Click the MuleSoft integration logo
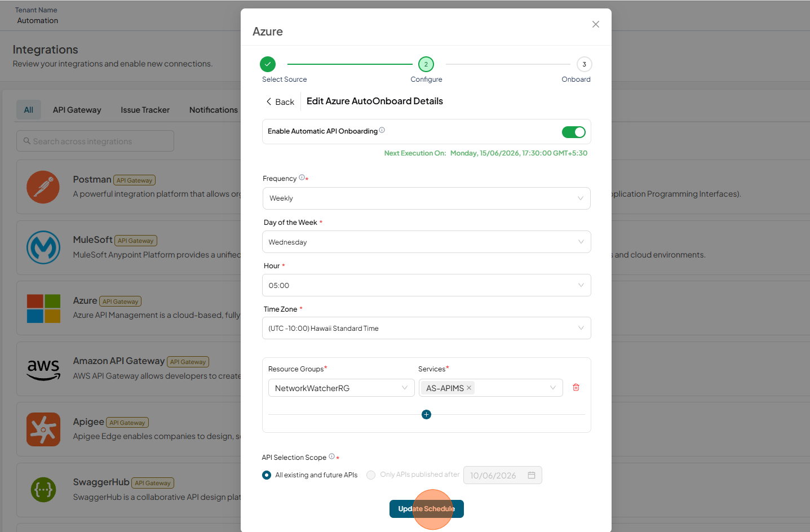The width and height of the screenshot is (810, 532). point(43,247)
